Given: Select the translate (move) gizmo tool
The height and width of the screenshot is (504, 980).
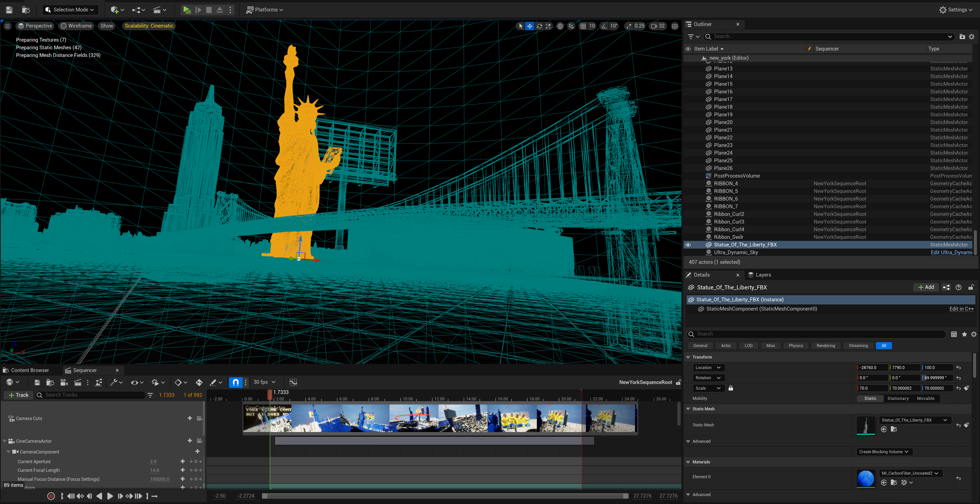Looking at the screenshot, I should 529,26.
